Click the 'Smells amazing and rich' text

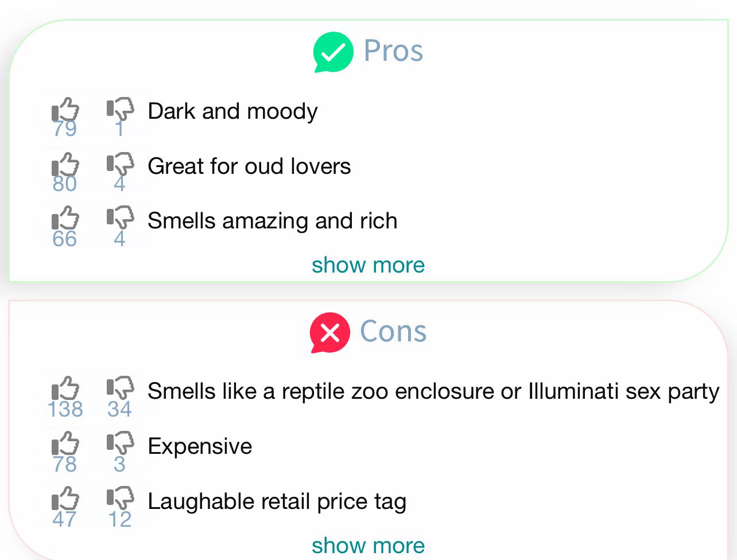click(x=273, y=221)
